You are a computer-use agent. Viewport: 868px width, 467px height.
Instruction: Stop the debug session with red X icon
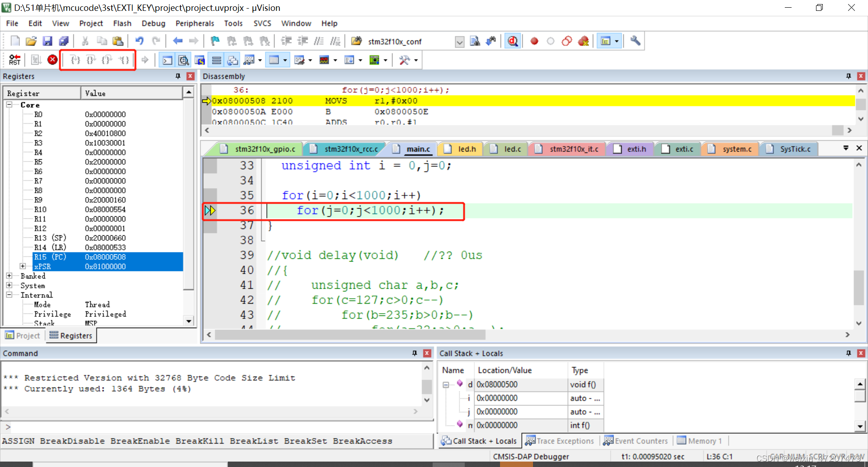pyautogui.click(x=52, y=59)
